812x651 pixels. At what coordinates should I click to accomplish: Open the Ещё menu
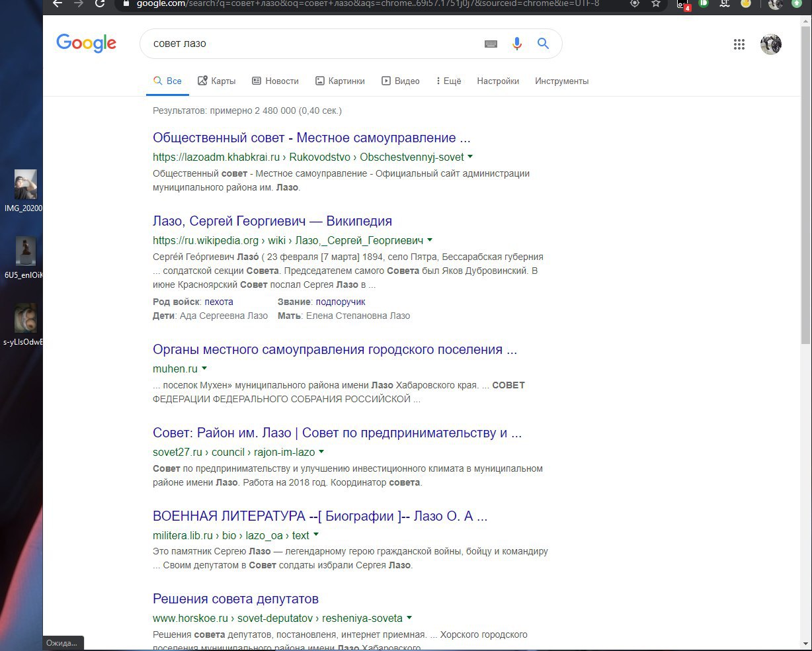tap(449, 81)
